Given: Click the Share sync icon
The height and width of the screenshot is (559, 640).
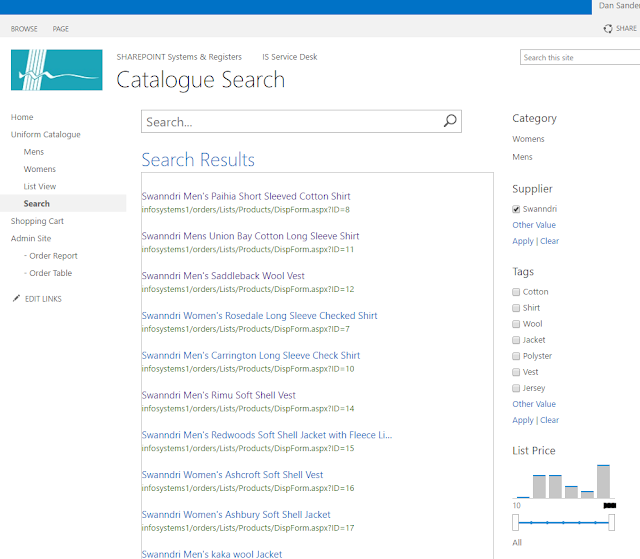Looking at the screenshot, I should tap(608, 29).
